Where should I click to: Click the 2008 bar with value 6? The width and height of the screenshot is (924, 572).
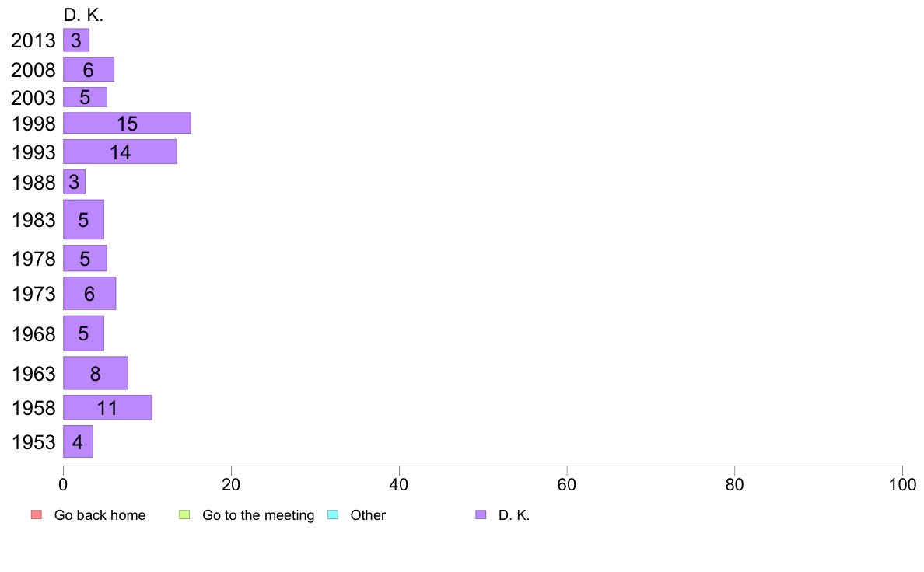pos(89,69)
